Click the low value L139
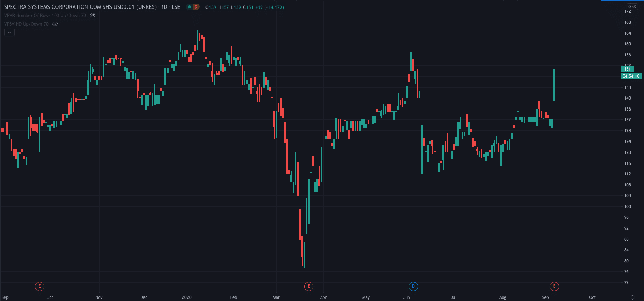This screenshot has width=644, height=301. point(236,7)
